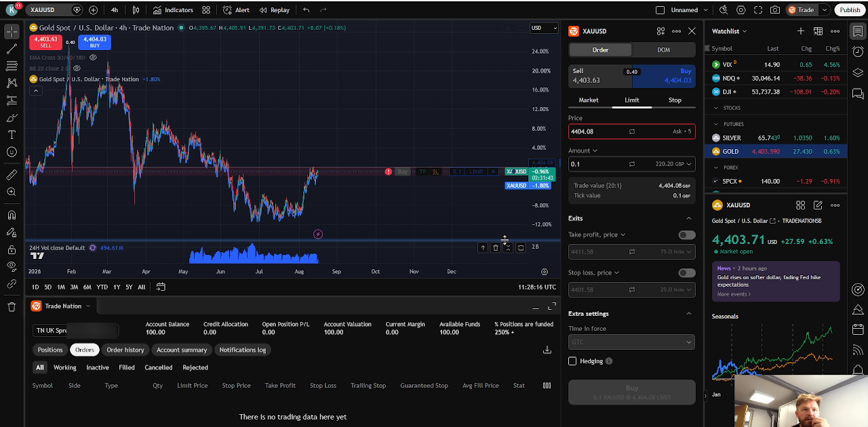Add a symbol to the Watchlist
This screenshot has width=868, height=427.
[x=801, y=31]
